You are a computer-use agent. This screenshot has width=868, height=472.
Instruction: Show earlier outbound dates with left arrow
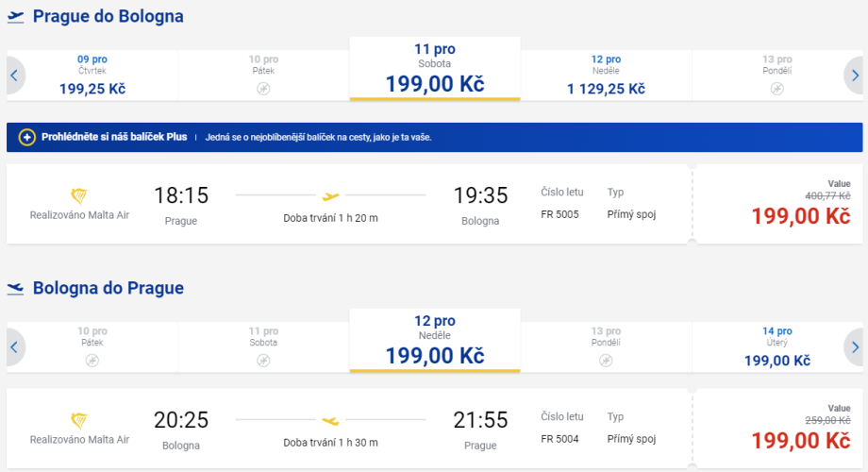click(x=14, y=76)
